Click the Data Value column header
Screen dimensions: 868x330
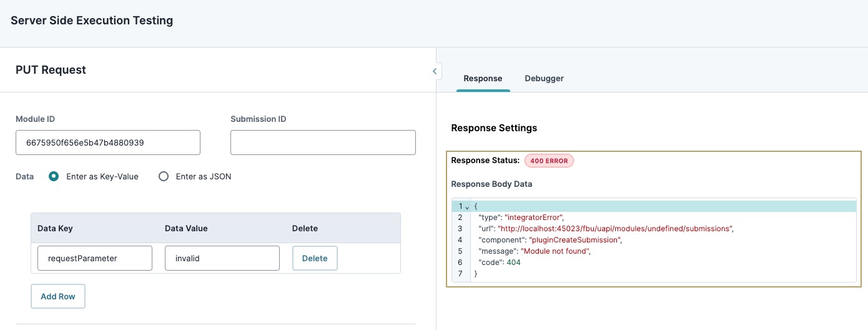[x=186, y=228]
